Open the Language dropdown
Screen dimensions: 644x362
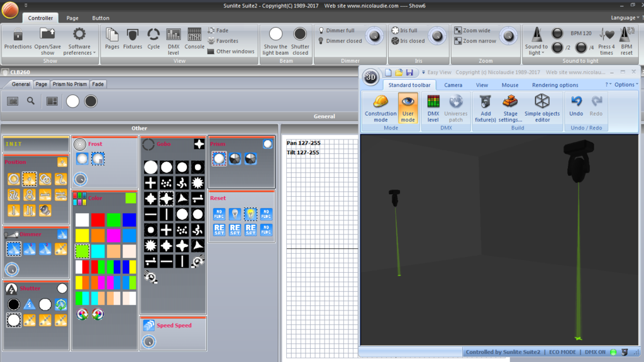pyautogui.click(x=625, y=18)
